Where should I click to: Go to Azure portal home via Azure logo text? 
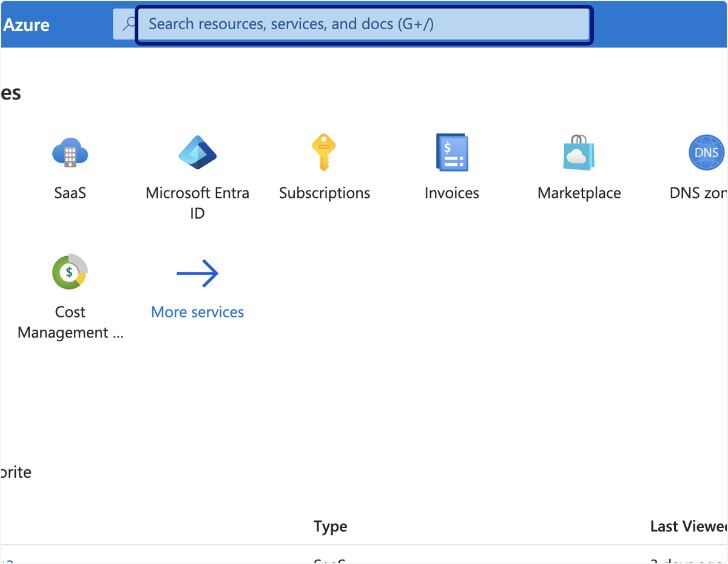pos(26,25)
